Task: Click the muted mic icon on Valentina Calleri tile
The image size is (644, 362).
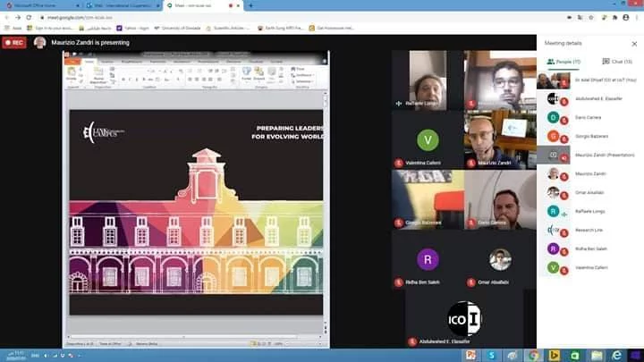Action: click(400, 162)
